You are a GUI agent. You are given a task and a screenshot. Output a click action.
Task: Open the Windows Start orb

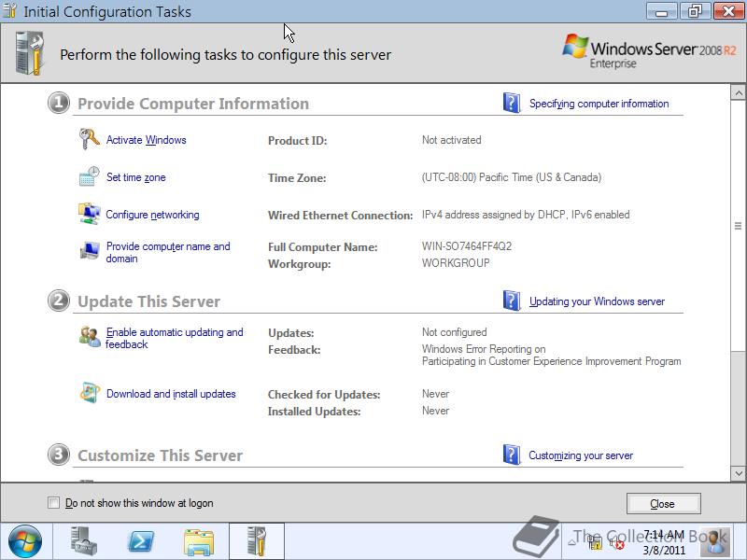pyautogui.click(x=25, y=541)
